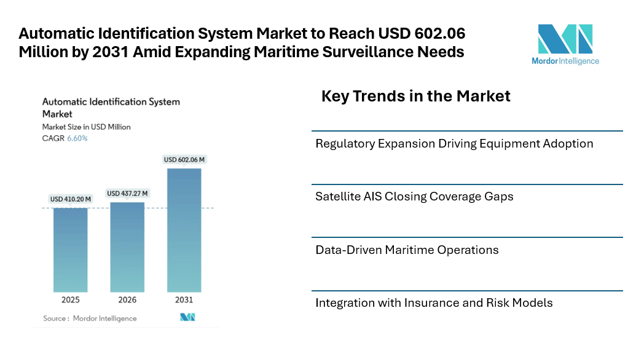Image resolution: width=644 pixels, height=356 pixels.
Task: Click the Key Trends in the Market heading
Action: (415, 96)
